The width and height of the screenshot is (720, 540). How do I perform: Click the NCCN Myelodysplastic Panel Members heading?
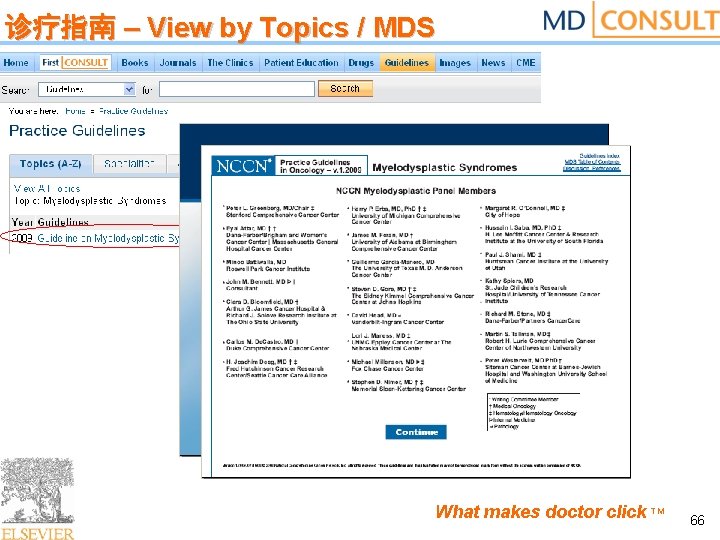[416, 191]
